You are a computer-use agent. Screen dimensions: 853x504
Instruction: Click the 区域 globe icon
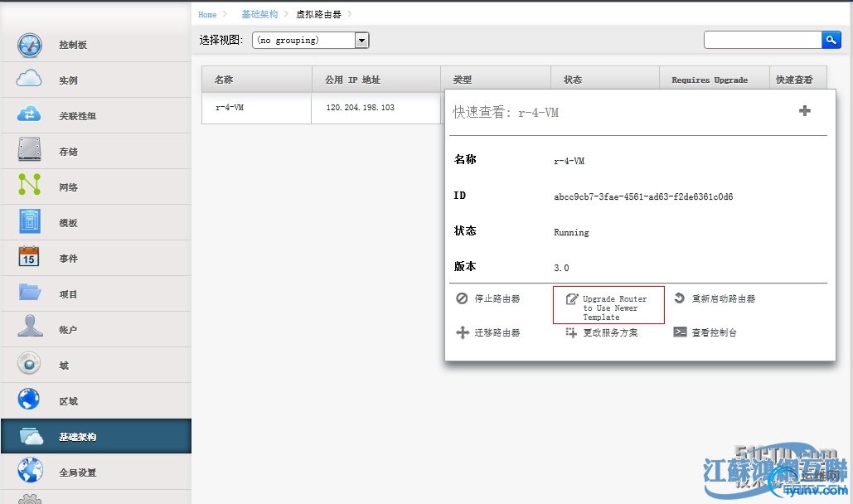29,399
